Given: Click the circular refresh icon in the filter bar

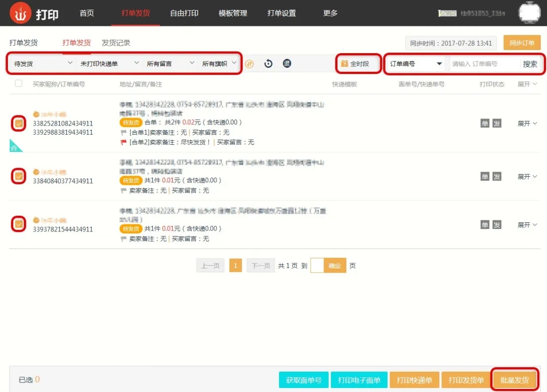Looking at the screenshot, I should (x=268, y=64).
